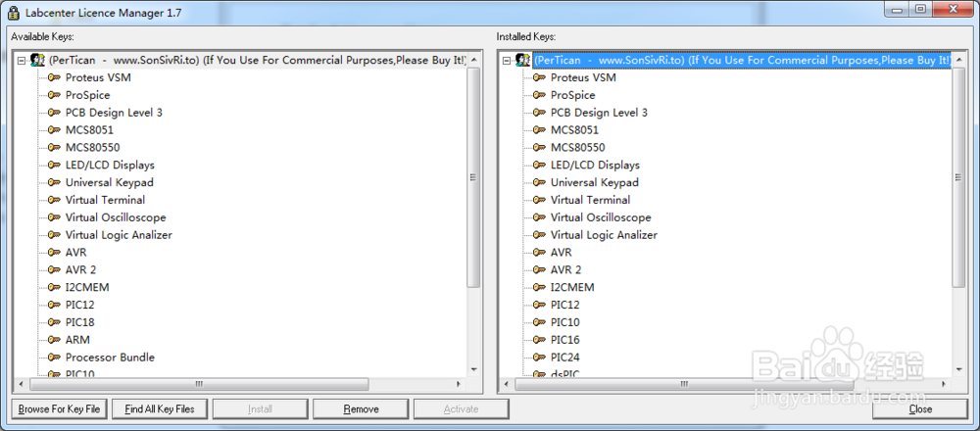Image resolution: width=980 pixels, height=431 pixels.
Task: Click key icon beside ProSpice in Available Keys
Action: coord(54,96)
